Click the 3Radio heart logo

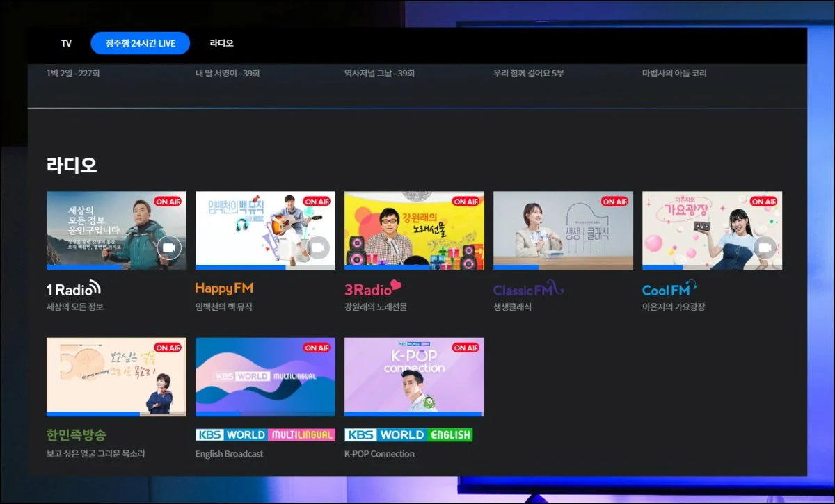click(x=373, y=288)
